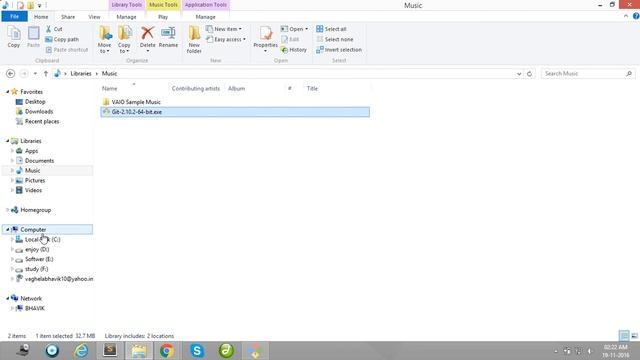This screenshot has width=640, height=360.
Task: Cut the selected file using Cut
Action: coord(54,29)
